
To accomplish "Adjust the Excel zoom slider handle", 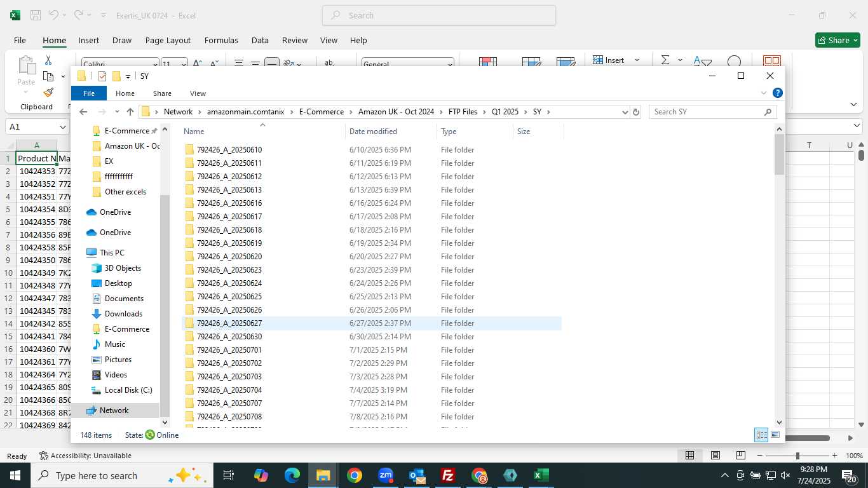I will 797,456.
